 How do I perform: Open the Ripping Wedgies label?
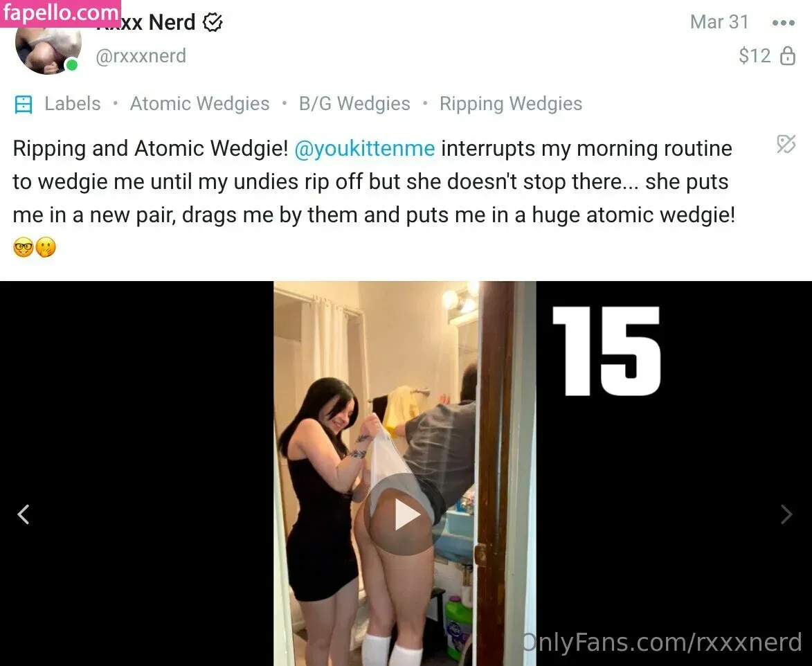click(511, 104)
